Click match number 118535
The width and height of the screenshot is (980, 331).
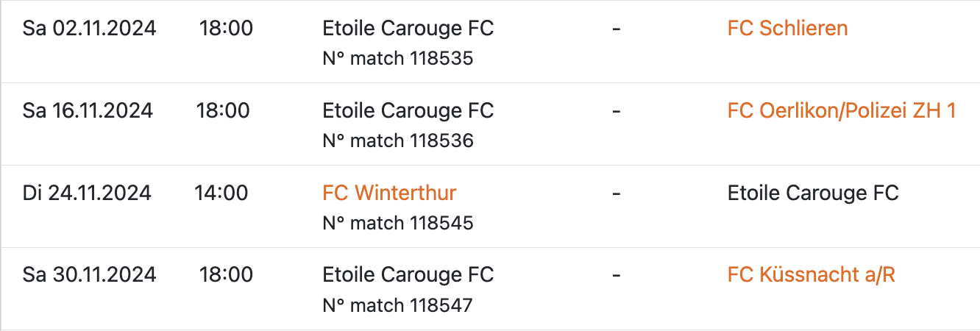click(x=397, y=58)
